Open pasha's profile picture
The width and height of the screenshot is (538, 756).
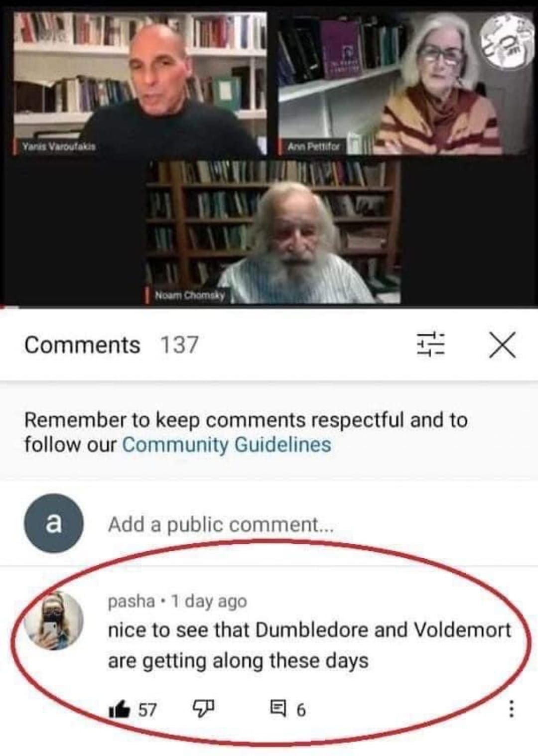(x=54, y=621)
